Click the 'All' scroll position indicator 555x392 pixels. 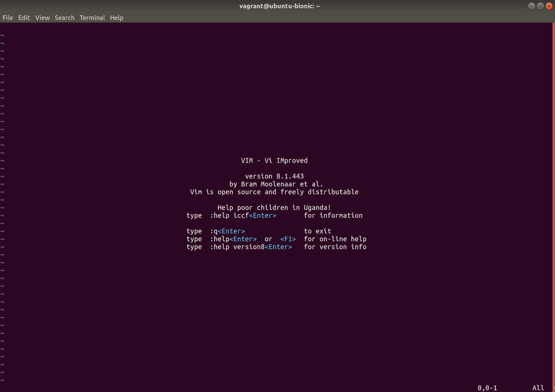pos(538,388)
